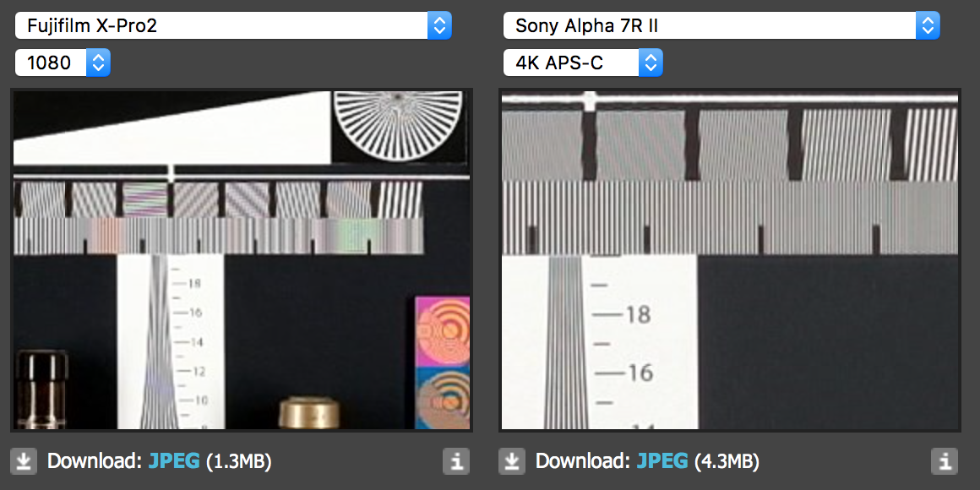Image resolution: width=980 pixels, height=490 pixels.
Task: Open the Fujifilm X-Pro2 camera dropdown
Action: point(233,25)
